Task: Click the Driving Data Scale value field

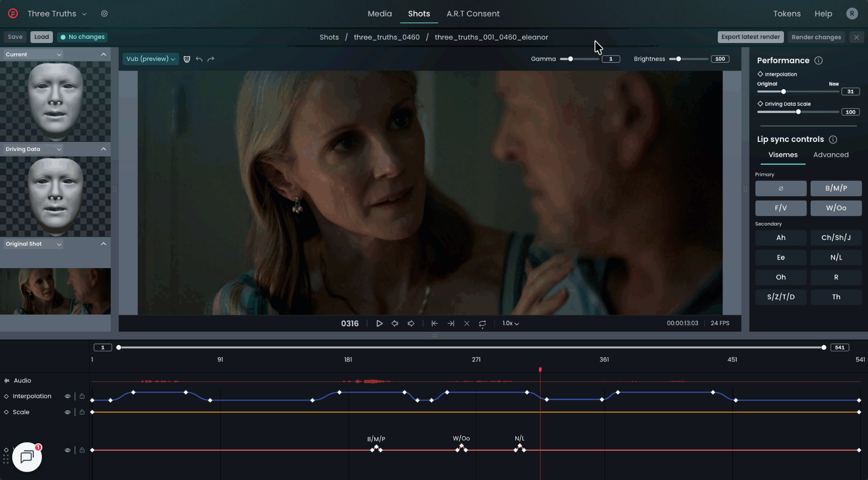Action: pos(850,112)
